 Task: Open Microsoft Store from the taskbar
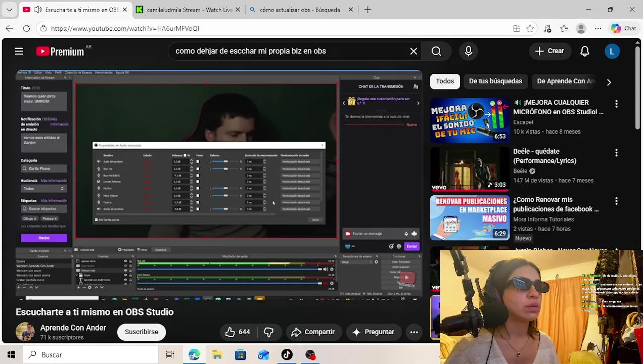240,355
